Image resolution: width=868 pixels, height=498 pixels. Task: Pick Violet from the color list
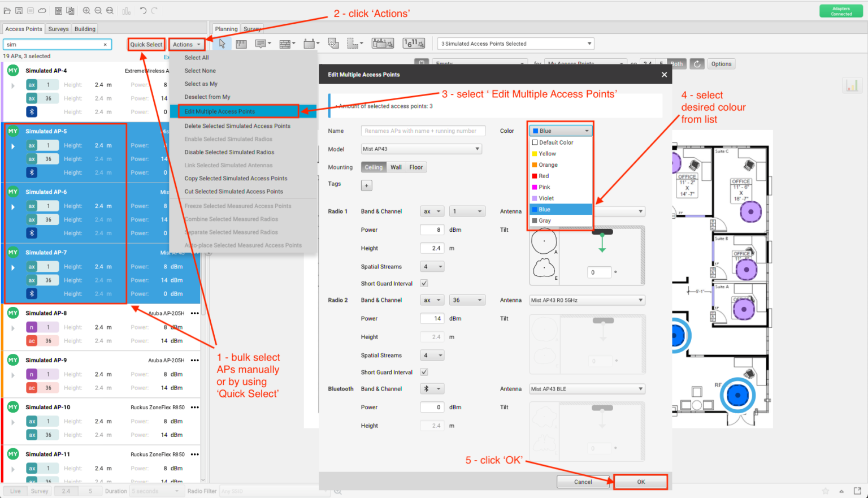click(546, 198)
